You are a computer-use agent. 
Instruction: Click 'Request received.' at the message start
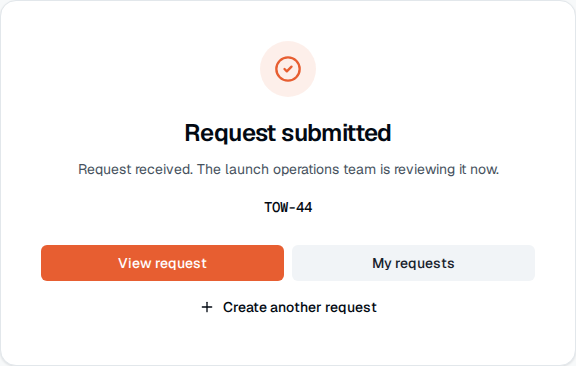pos(135,169)
